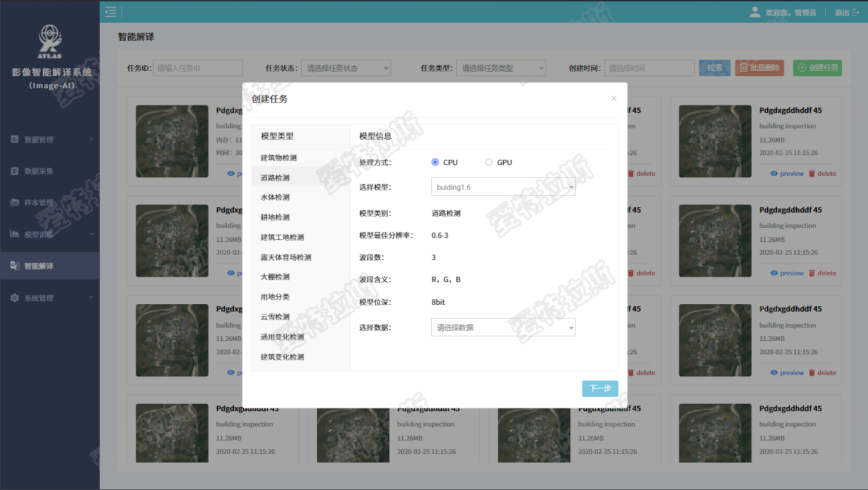
Task: Expand the 任务状态 filter dropdown
Action: [x=346, y=68]
